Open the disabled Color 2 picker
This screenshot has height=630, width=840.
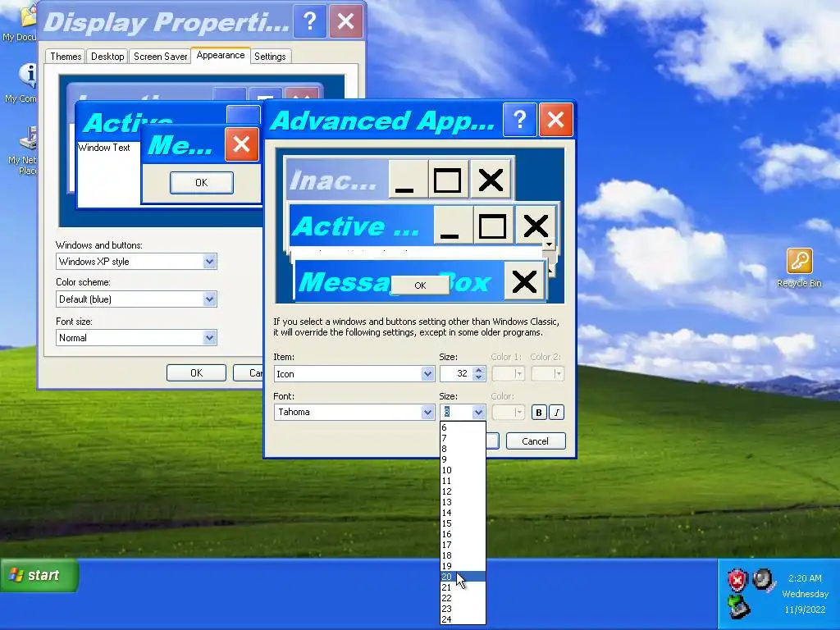pyautogui.click(x=547, y=373)
